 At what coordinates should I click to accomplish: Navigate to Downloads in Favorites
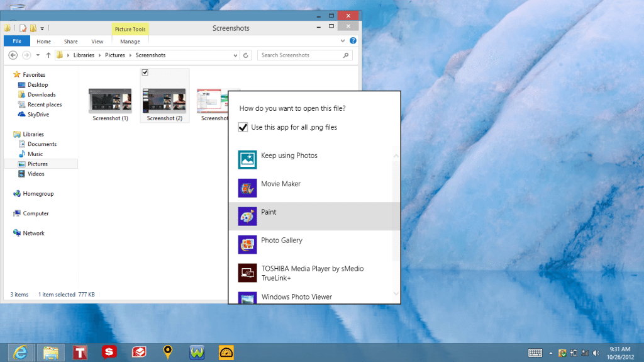pyautogui.click(x=42, y=94)
